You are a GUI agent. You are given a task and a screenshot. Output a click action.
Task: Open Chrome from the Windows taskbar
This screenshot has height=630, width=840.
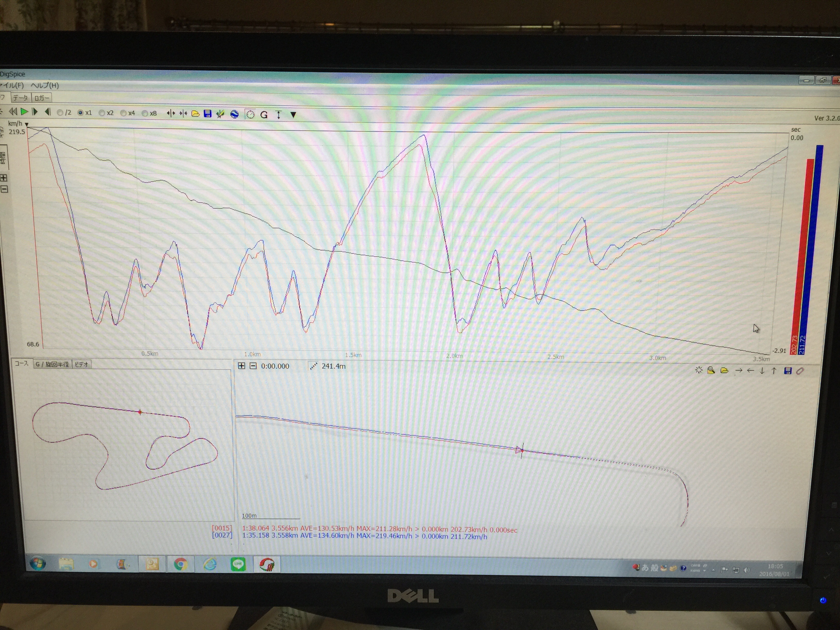click(181, 564)
